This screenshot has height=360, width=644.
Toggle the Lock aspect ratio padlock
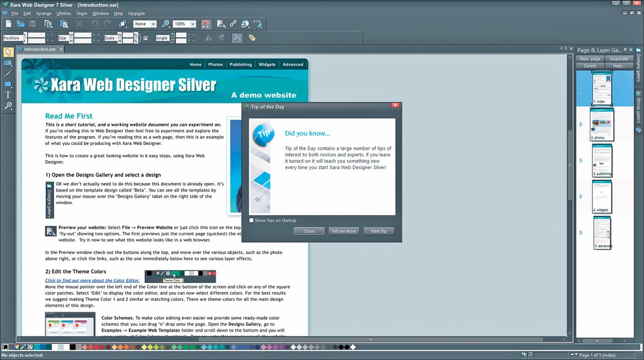click(x=144, y=38)
